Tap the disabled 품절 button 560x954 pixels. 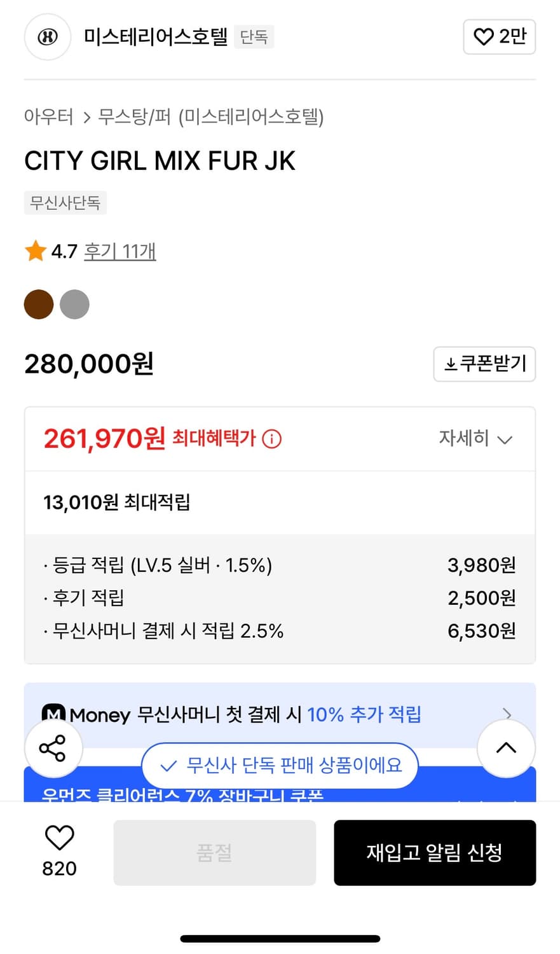click(x=214, y=852)
